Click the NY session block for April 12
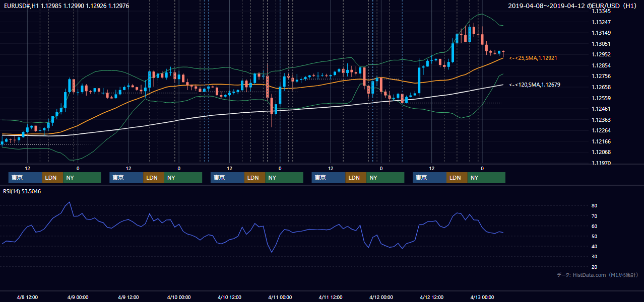This screenshot has height=302, width=644. [x=486, y=178]
